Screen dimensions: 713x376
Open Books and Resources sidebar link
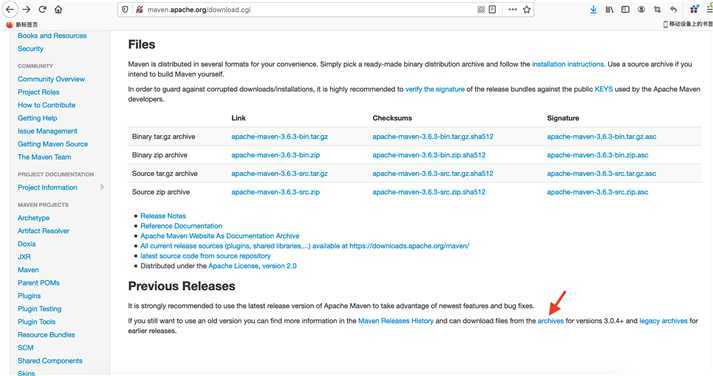tap(52, 36)
